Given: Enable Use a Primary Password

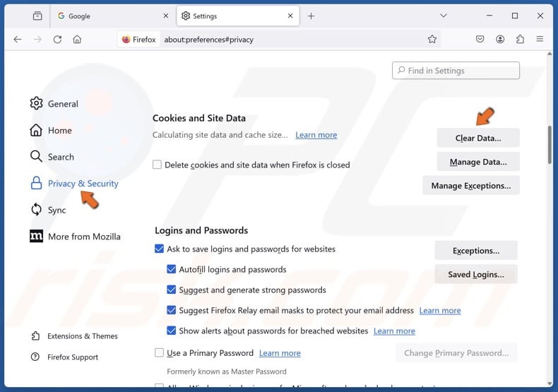Looking at the screenshot, I should click(x=159, y=353).
